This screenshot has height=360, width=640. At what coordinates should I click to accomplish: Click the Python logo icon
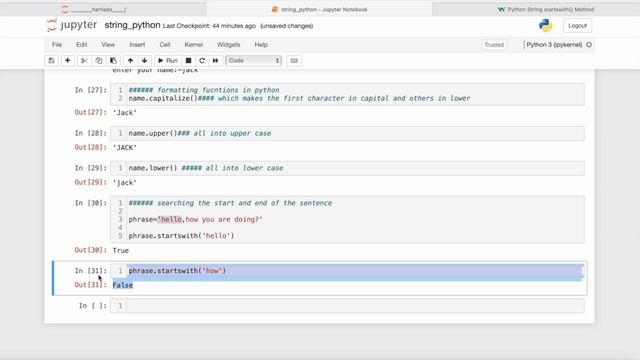[x=545, y=26]
